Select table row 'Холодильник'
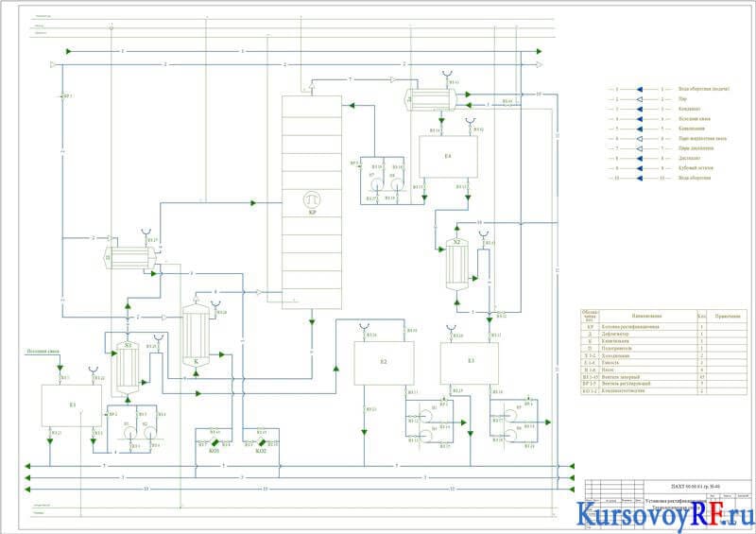This screenshot has height=534, width=756. (664, 355)
